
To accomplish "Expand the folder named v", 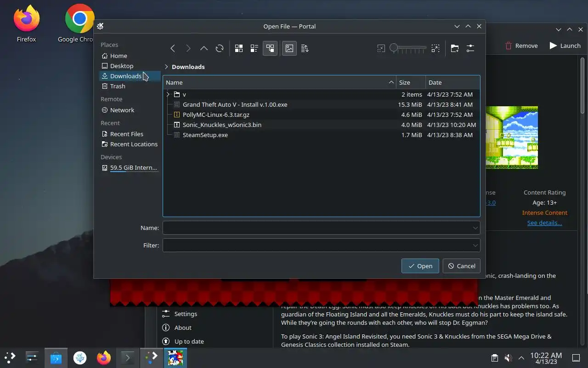I will (168, 94).
